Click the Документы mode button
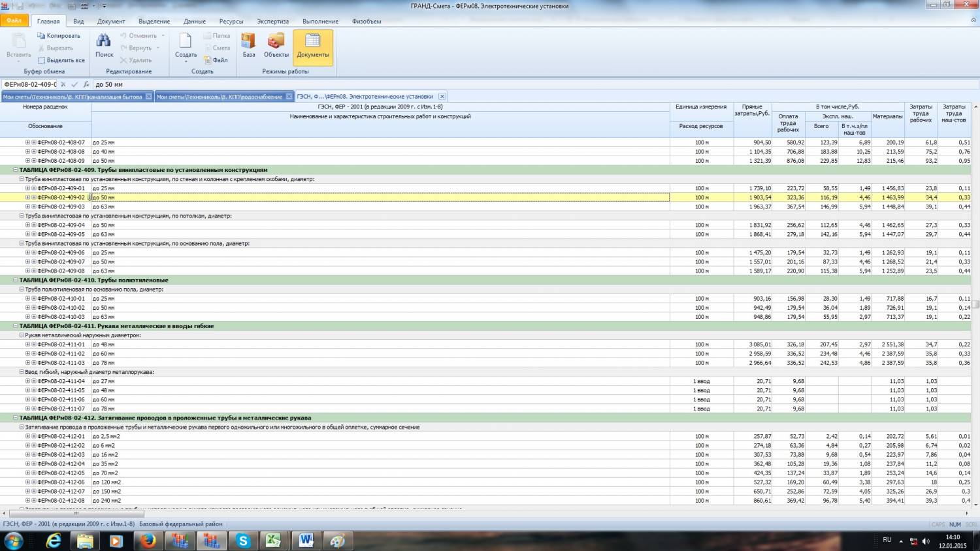Image resolution: width=980 pixels, height=551 pixels. [x=313, y=46]
